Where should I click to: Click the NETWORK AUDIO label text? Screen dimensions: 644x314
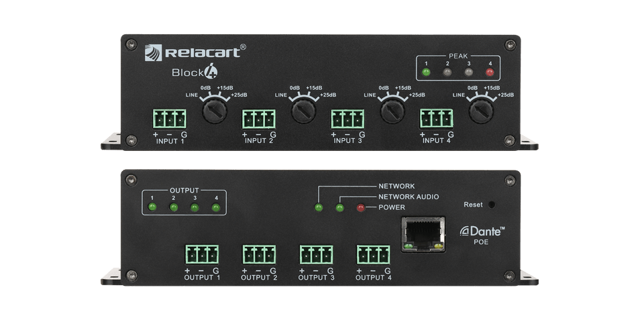(x=409, y=197)
